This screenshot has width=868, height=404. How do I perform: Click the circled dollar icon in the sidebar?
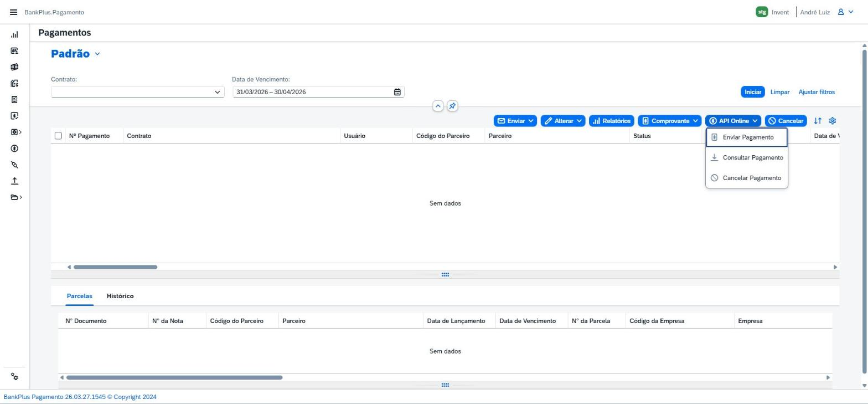coord(14,149)
